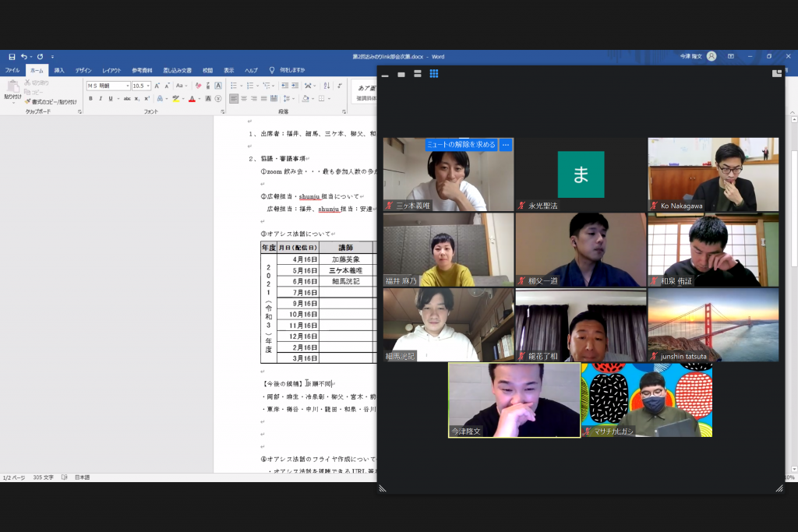Open the more options button on 三ケ木義唯's video

[505, 145]
